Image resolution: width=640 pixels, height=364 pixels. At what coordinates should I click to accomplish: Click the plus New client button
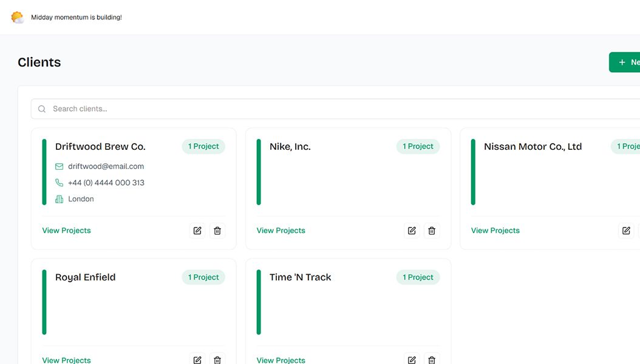pyautogui.click(x=624, y=62)
